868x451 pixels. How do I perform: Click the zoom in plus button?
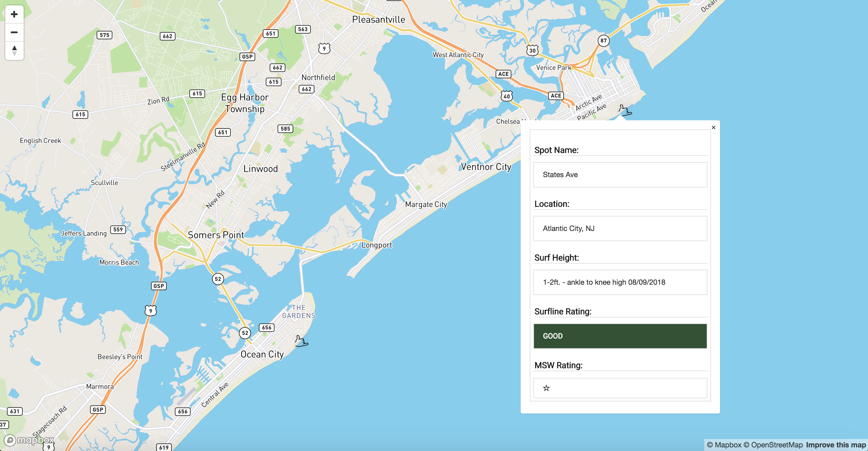(14, 14)
